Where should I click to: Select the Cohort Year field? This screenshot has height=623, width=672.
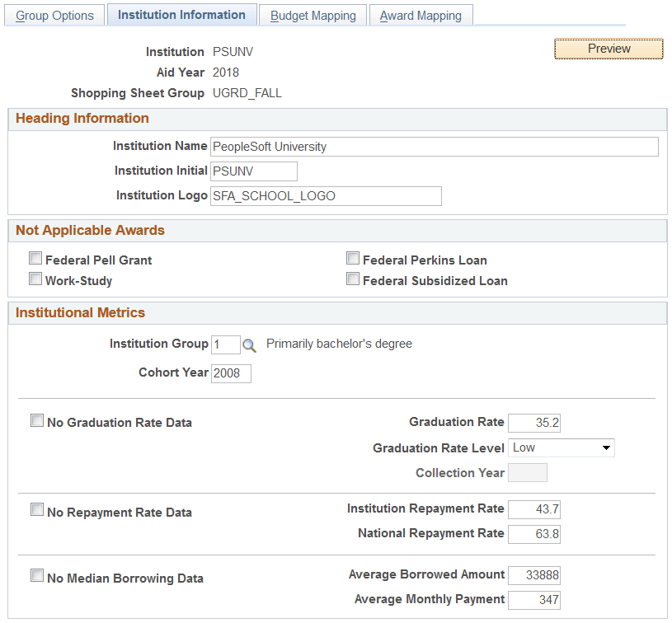231,373
